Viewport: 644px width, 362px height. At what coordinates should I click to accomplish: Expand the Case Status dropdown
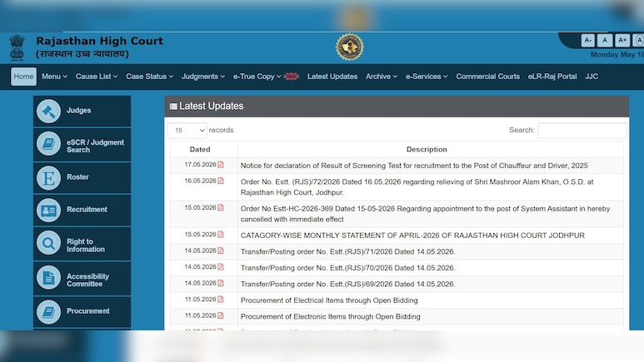pyautogui.click(x=149, y=77)
